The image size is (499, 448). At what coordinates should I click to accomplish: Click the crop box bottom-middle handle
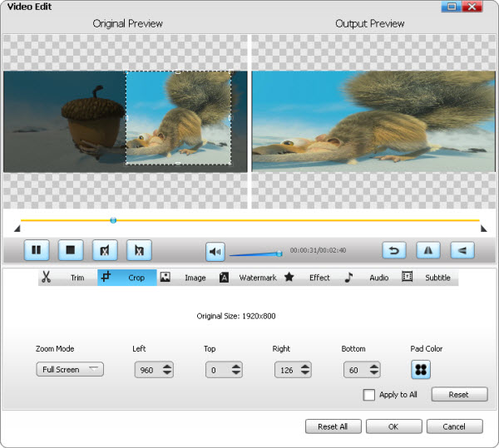click(178, 164)
